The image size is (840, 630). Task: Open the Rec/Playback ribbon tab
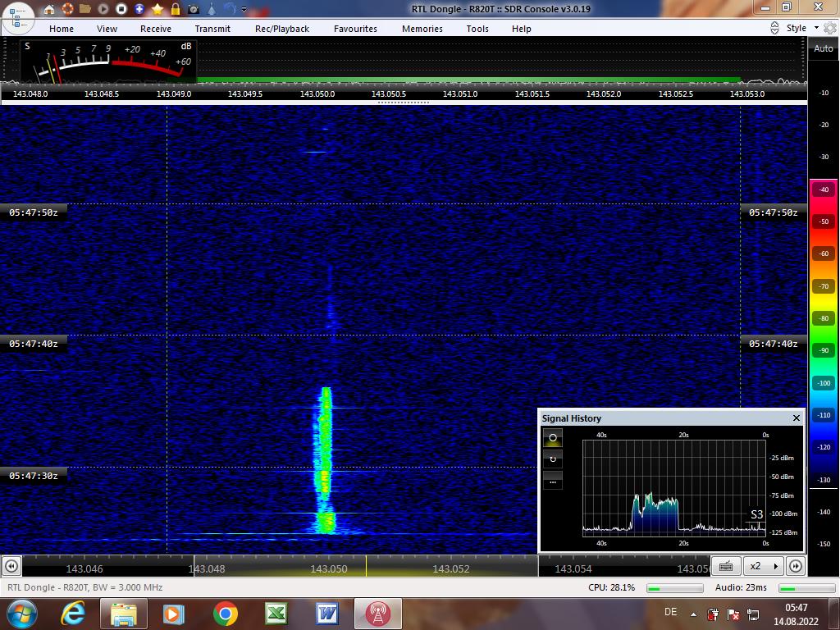click(x=282, y=29)
